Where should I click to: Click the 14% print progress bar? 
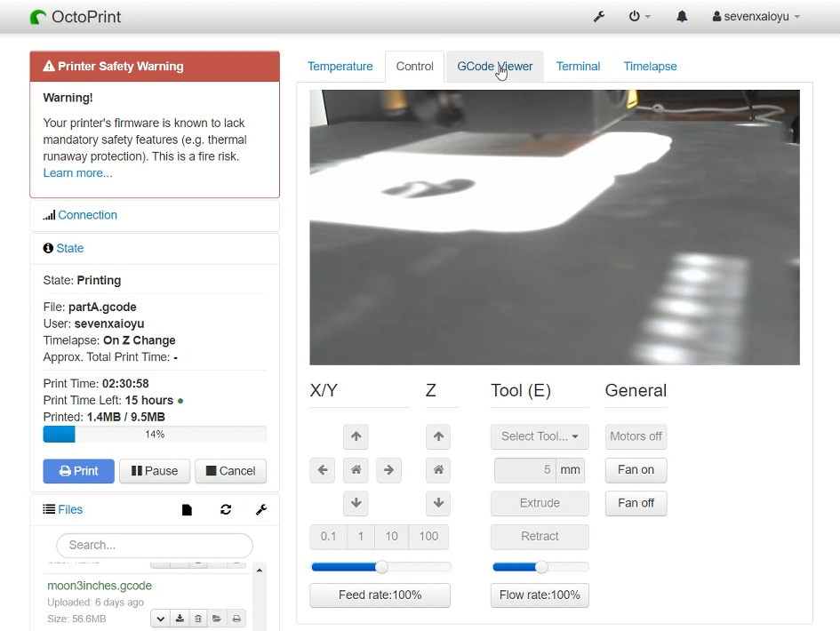155,435
